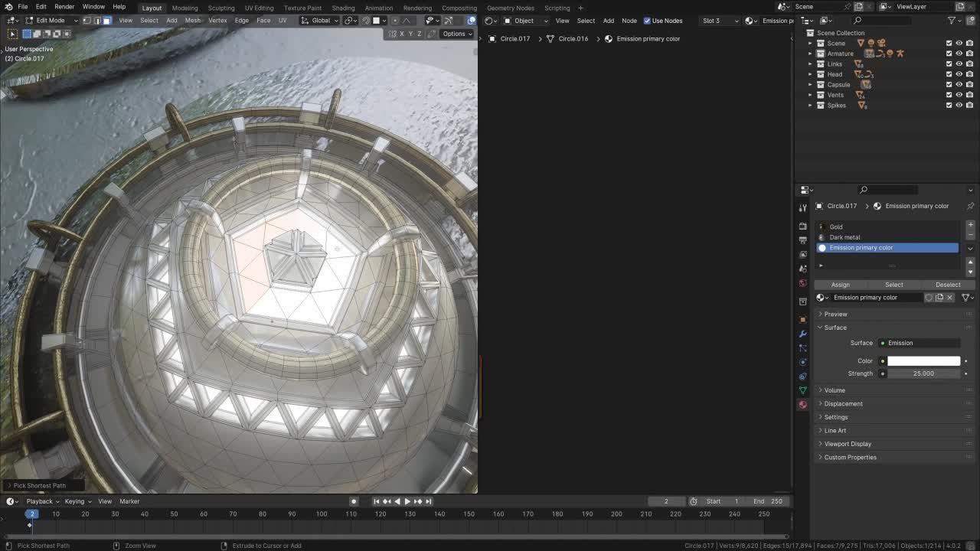Image resolution: width=980 pixels, height=551 pixels.
Task: Switch to the Sculpting workspace tab
Action: click(x=221, y=8)
